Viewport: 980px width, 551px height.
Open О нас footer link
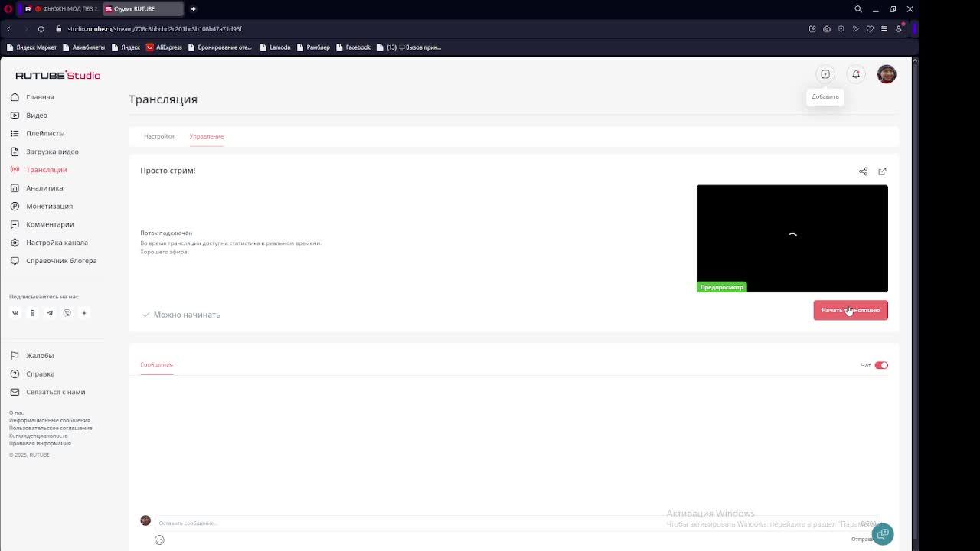click(x=16, y=412)
